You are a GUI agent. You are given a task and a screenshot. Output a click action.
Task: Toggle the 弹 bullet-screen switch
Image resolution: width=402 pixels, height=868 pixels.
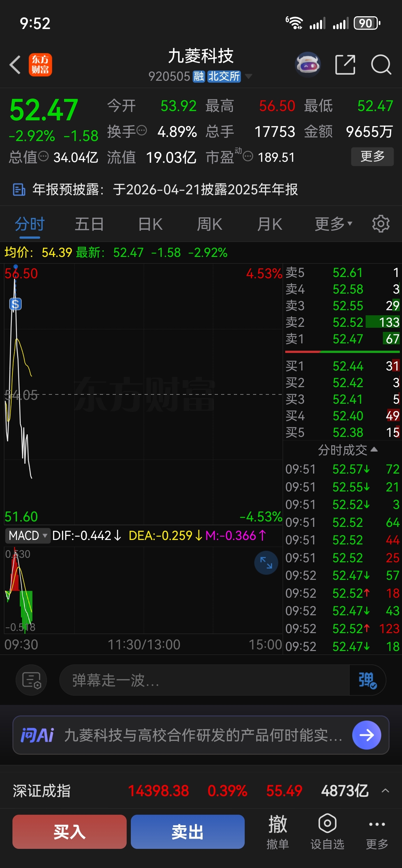[367, 680]
